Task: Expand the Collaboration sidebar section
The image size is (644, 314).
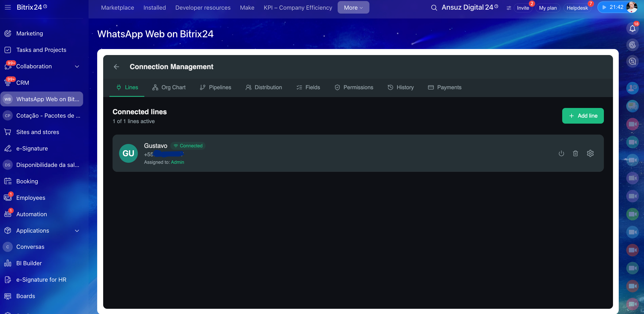Action: (77, 66)
